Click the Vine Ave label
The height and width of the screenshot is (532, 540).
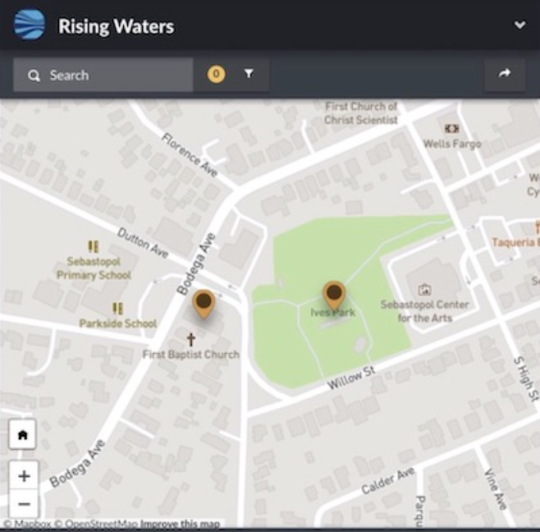coord(496,489)
